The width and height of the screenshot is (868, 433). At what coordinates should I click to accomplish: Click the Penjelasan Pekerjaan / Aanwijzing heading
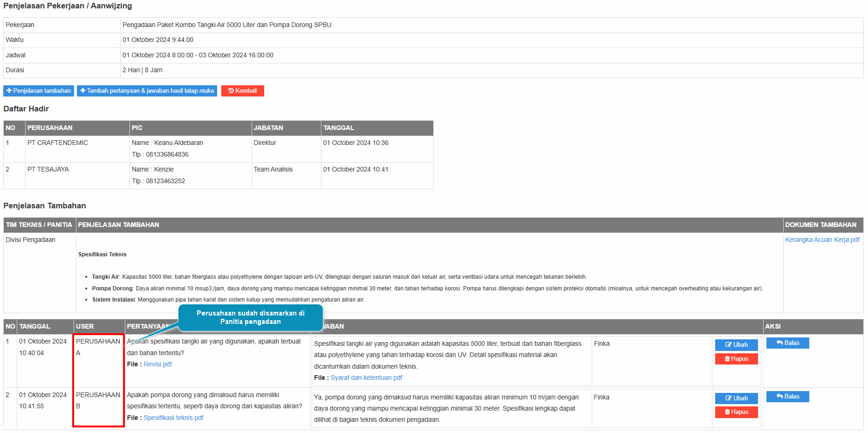point(68,6)
